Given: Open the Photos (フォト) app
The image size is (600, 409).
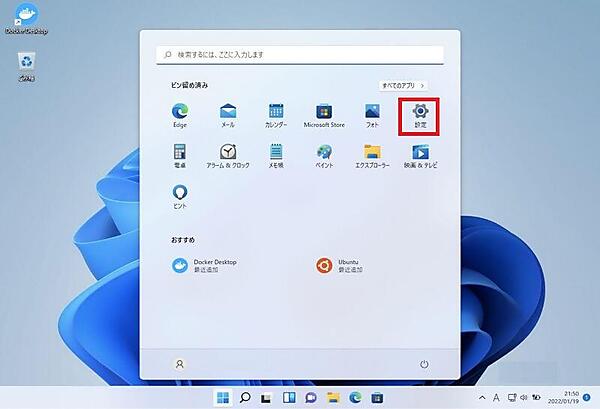Looking at the screenshot, I should pos(372,116).
